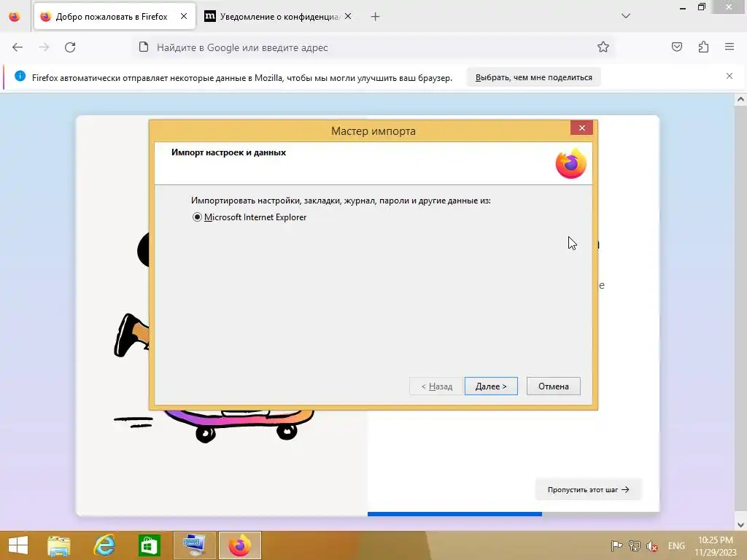
Task: Bookmark this page with star icon
Action: tap(603, 47)
